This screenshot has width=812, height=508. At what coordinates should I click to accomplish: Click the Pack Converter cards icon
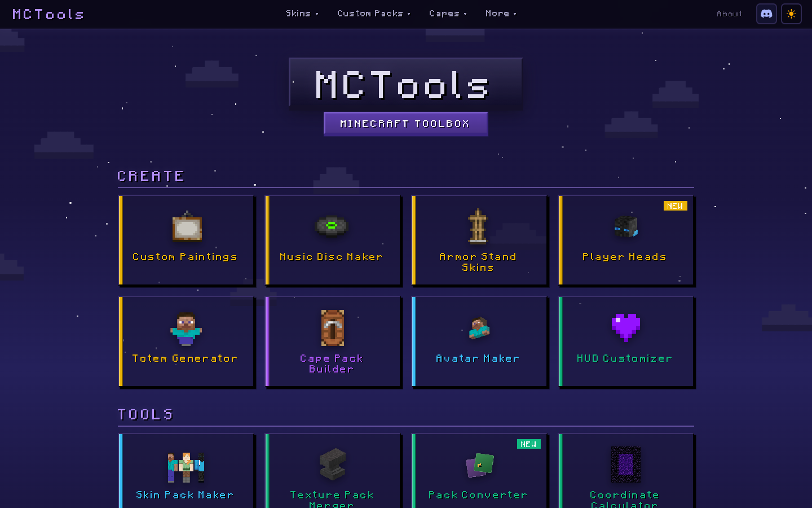[x=479, y=465]
